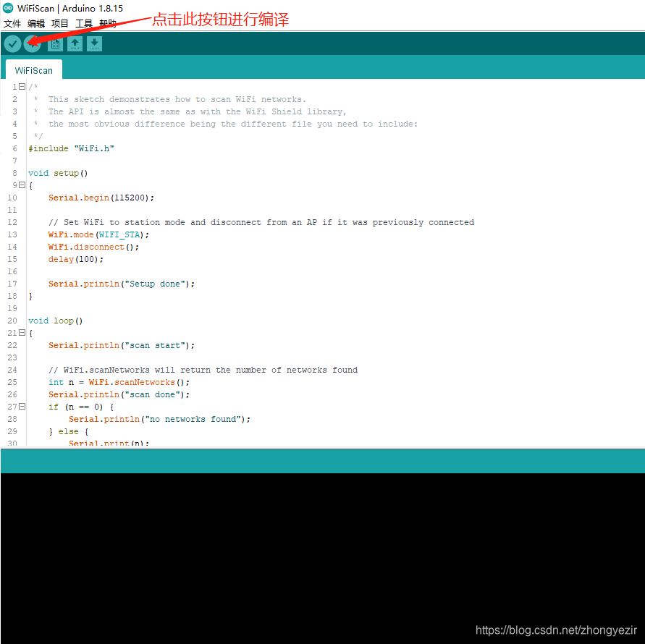Screen dimensions: 645x644
Task: Open the 帮助 menu
Action: point(107,23)
